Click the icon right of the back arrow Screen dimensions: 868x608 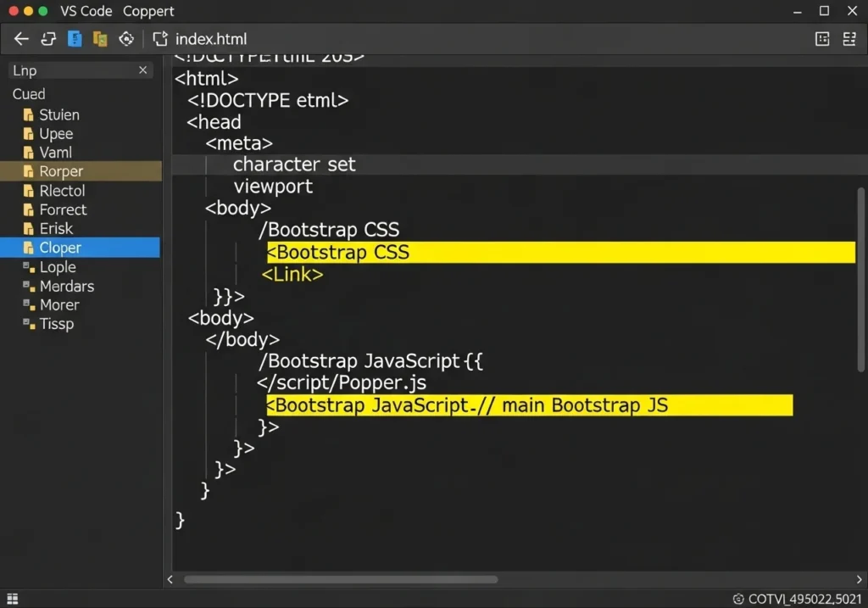[48, 39]
